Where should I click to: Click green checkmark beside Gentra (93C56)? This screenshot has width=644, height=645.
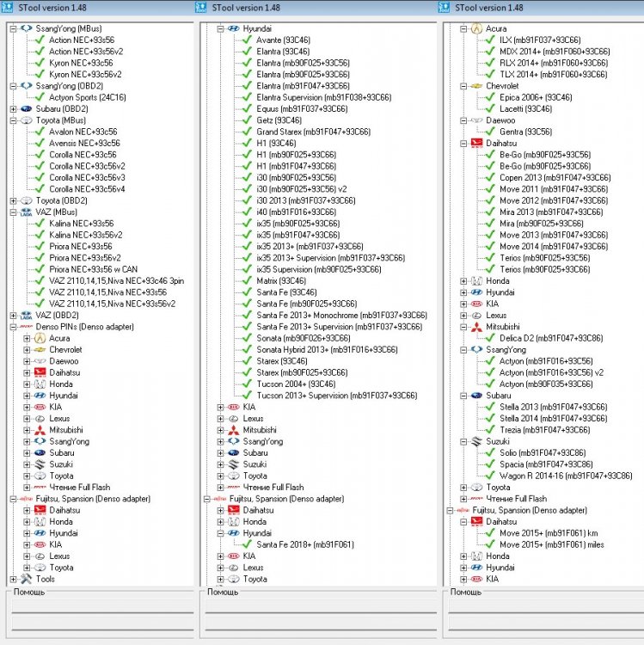coord(490,132)
